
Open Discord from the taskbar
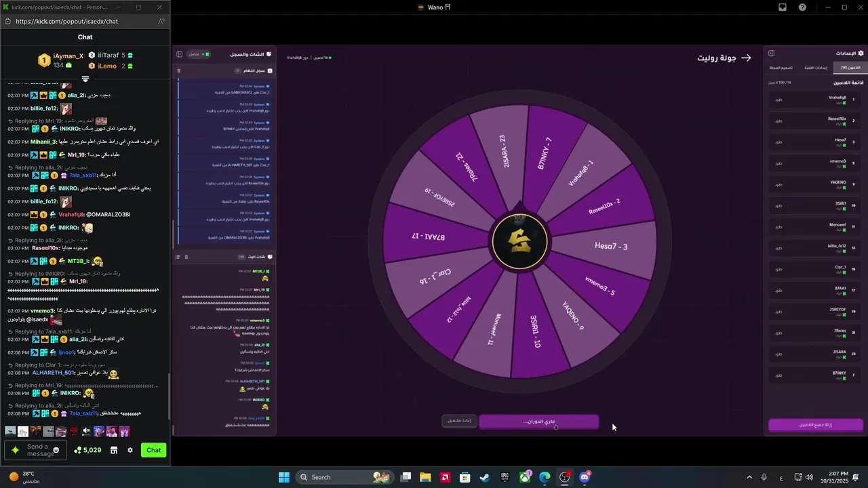pyautogui.click(x=585, y=477)
